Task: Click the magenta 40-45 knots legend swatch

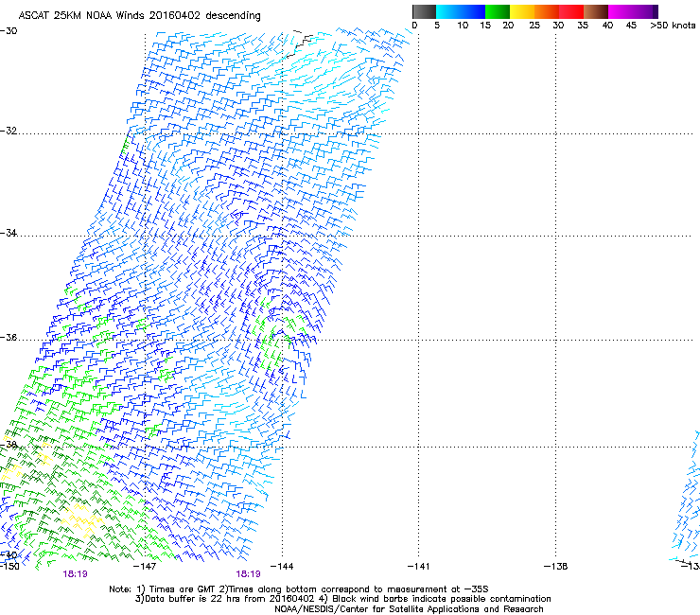Action: [621, 11]
